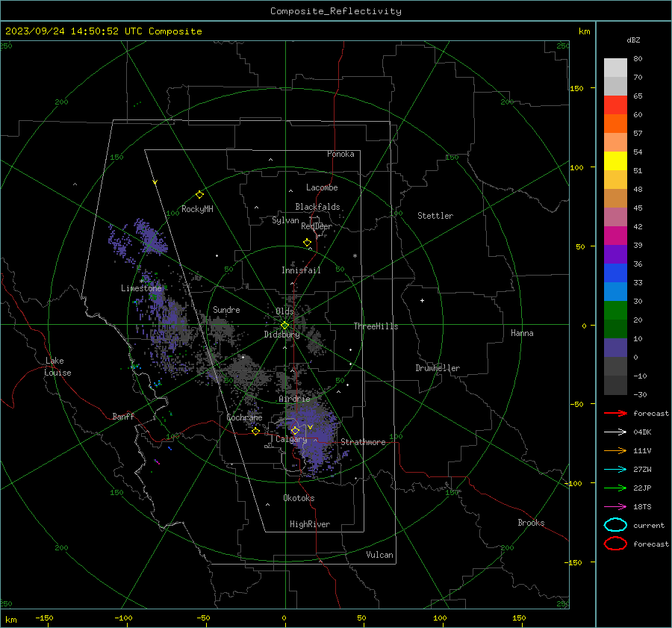Pick the green 22JP arrow legend icon

tap(615, 488)
